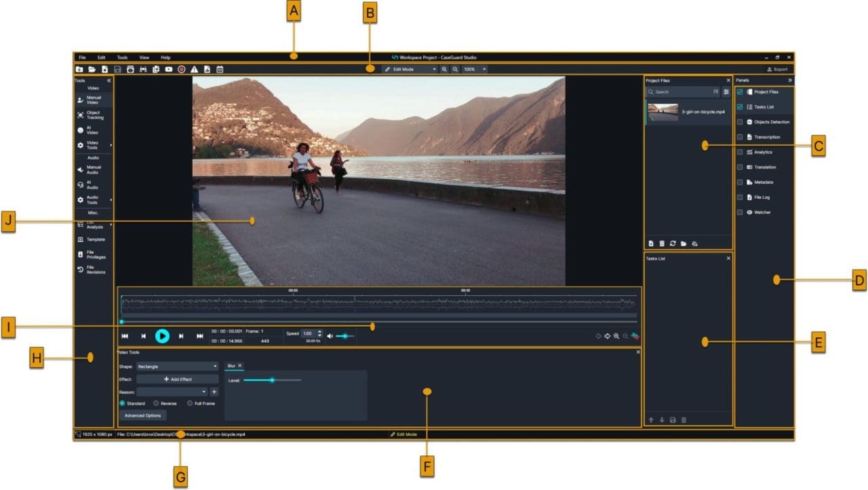Click the Blur Level slider
868x490 pixels.
[272, 380]
